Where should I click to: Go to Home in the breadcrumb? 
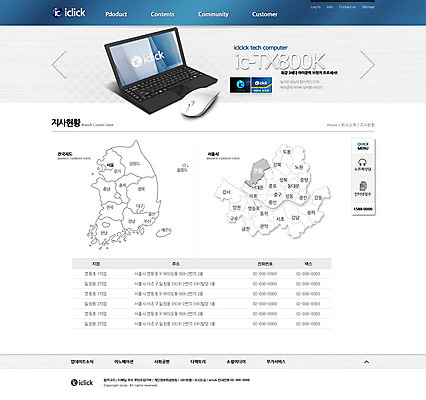332,125
